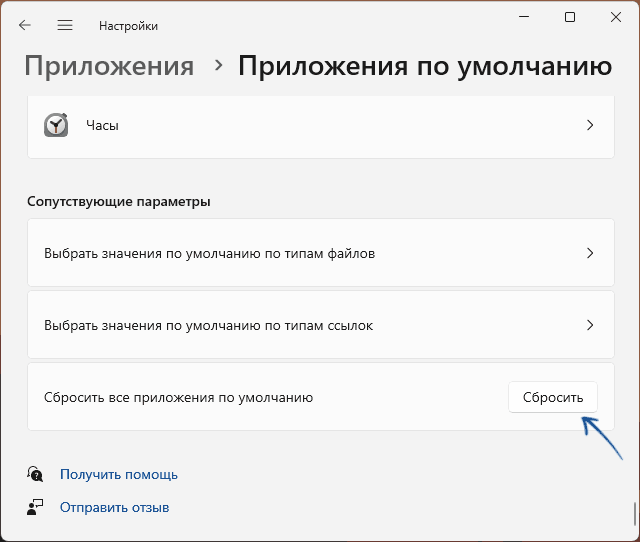Navigate to Приложения breadcrumb

point(109,66)
